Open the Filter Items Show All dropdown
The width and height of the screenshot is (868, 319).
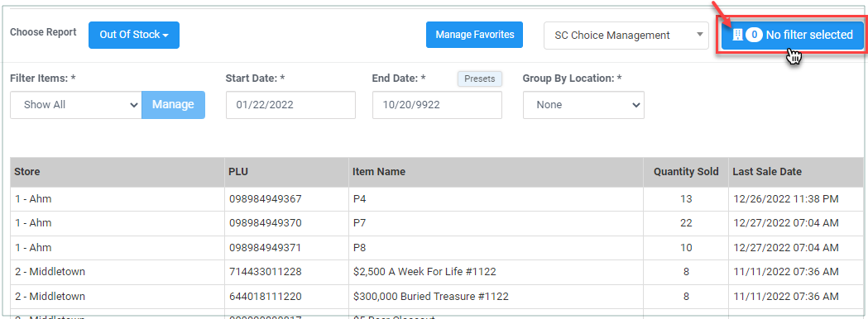click(76, 104)
